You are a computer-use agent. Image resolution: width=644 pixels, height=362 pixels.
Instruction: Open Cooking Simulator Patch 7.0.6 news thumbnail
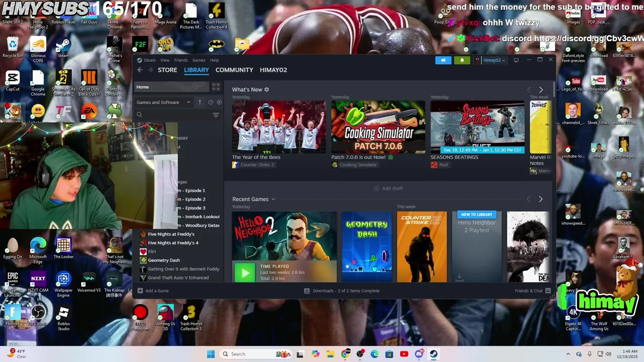[378, 127]
